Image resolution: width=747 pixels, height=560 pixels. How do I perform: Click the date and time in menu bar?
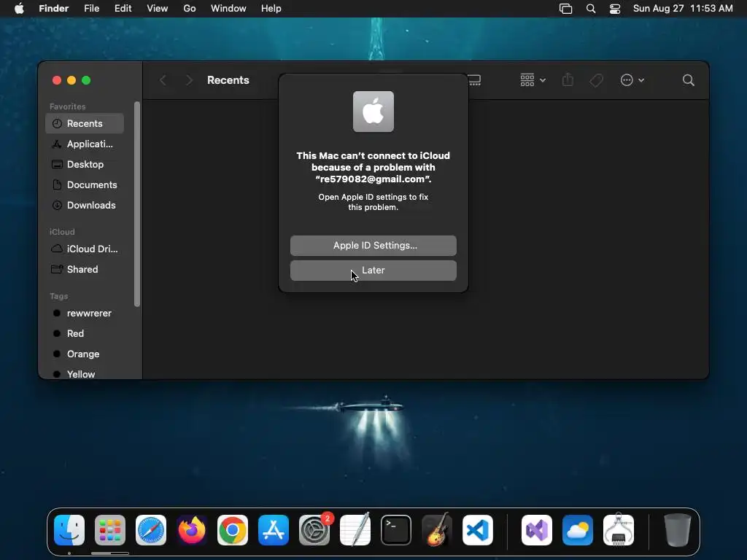[683, 9]
